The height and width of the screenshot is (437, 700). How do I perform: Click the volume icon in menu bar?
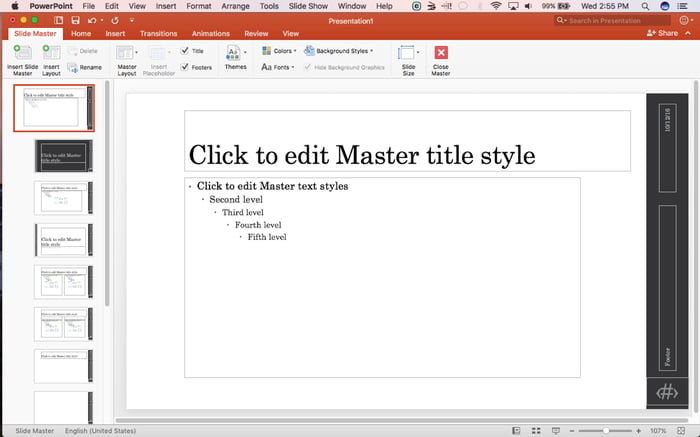pyautogui.click(x=528, y=6)
